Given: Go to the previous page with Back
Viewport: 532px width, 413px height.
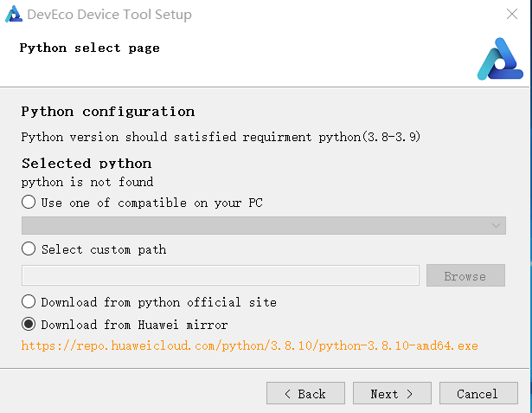Looking at the screenshot, I should (305, 394).
